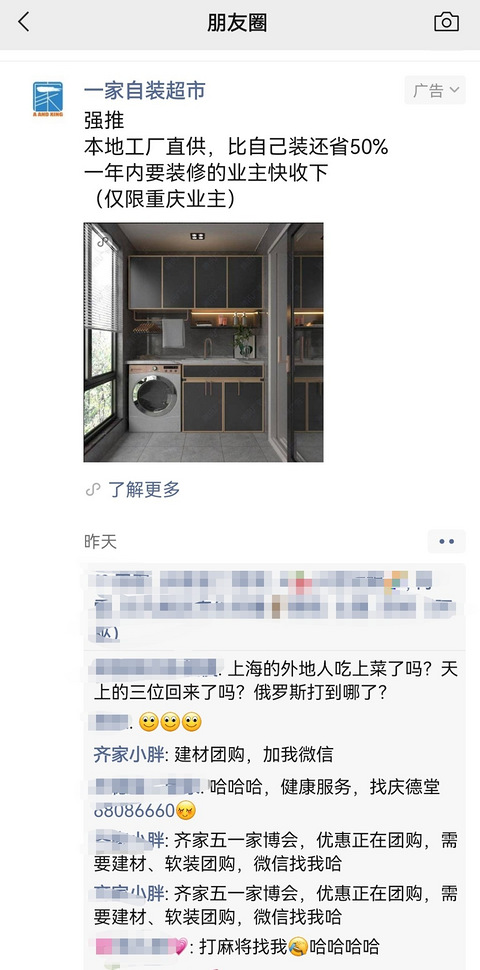
Task: Open the two-dot like/comment menu
Action: pos(447,541)
